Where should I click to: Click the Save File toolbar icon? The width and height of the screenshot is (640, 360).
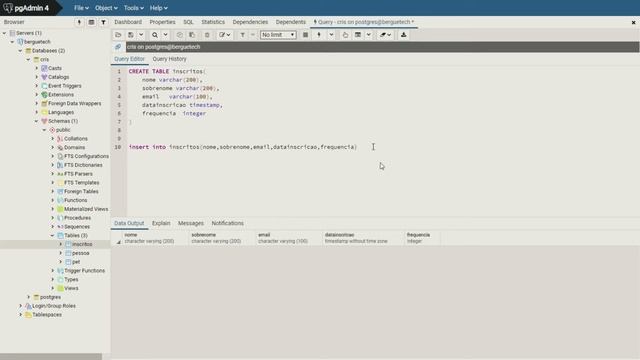(131, 35)
